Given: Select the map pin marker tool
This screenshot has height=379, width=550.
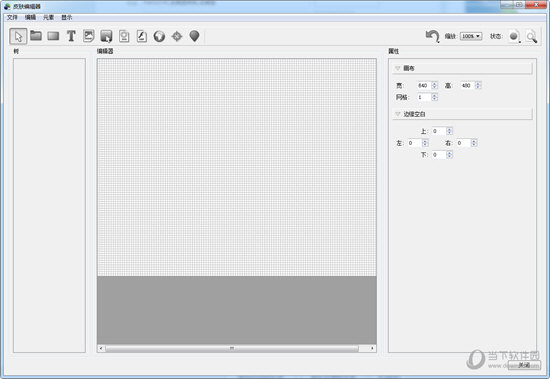Looking at the screenshot, I should tap(194, 36).
